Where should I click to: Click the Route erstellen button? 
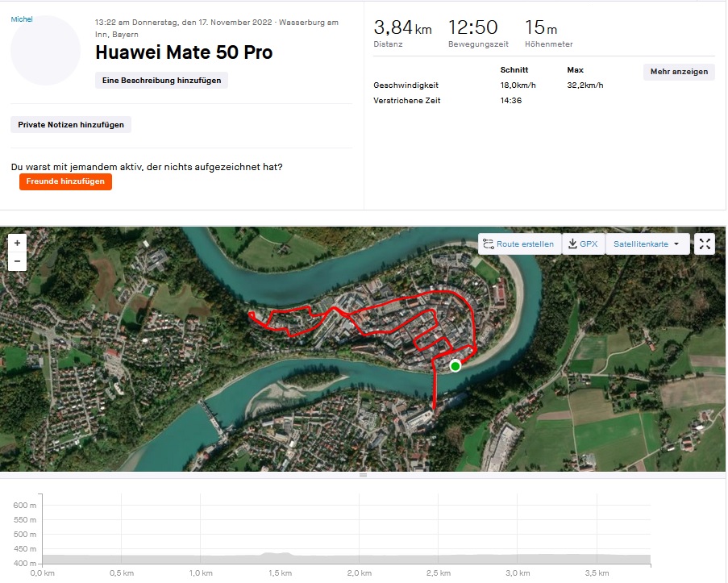518,244
